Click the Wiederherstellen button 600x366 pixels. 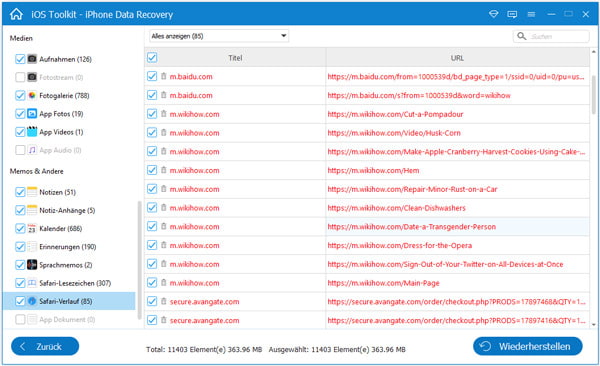tap(528, 346)
